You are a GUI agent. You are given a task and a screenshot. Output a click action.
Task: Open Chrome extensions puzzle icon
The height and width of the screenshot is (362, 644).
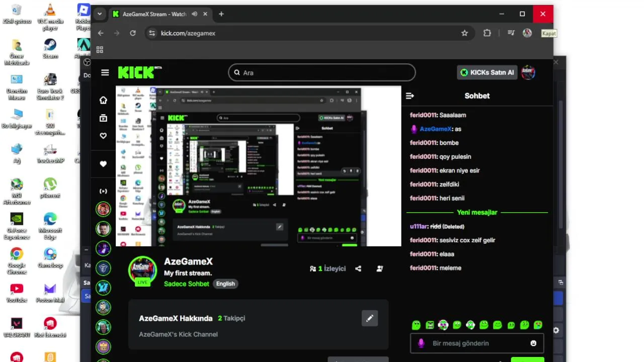[487, 33]
